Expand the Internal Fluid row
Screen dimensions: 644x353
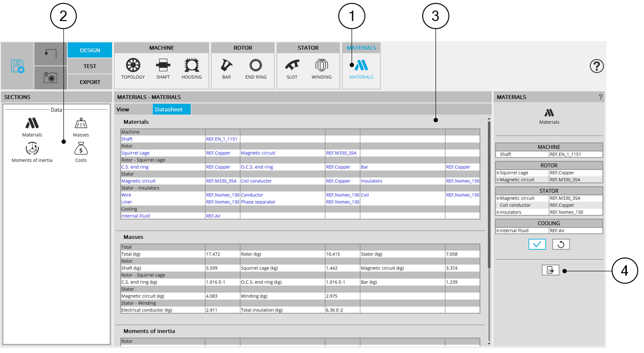[498, 231]
